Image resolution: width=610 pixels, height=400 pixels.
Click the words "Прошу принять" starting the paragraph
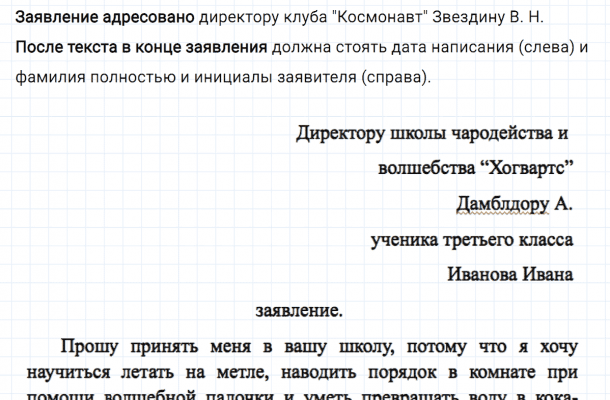(121, 347)
